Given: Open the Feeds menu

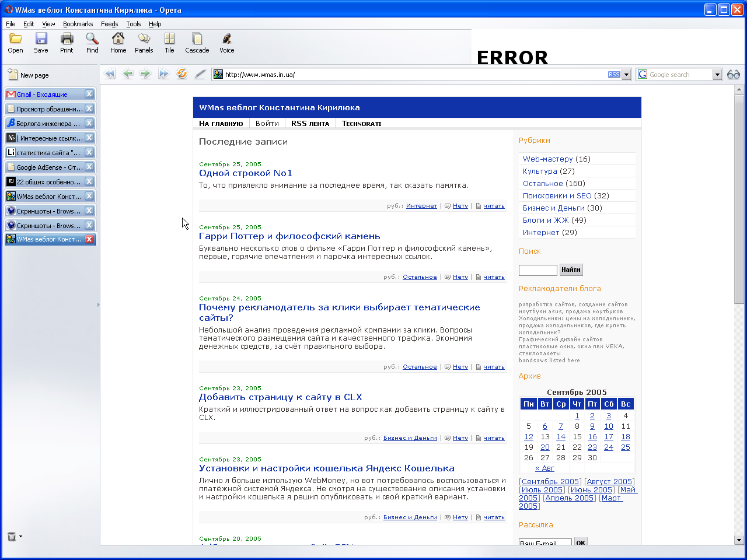Looking at the screenshot, I should click(110, 24).
